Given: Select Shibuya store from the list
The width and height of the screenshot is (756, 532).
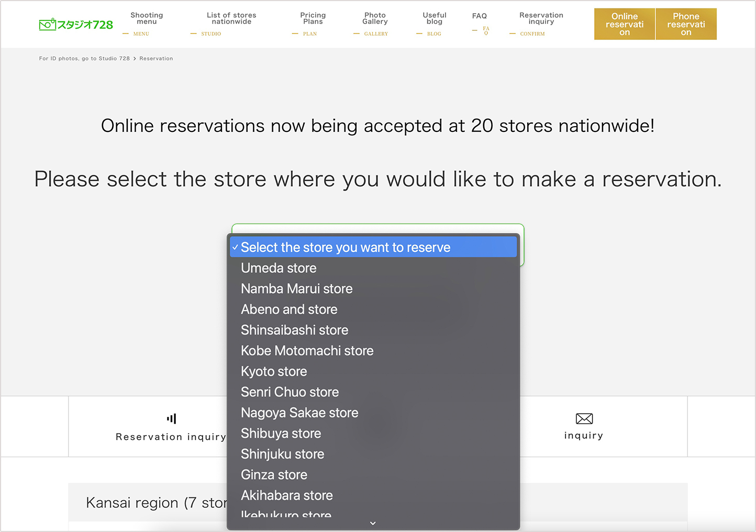Looking at the screenshot, I should coord(281,434).
